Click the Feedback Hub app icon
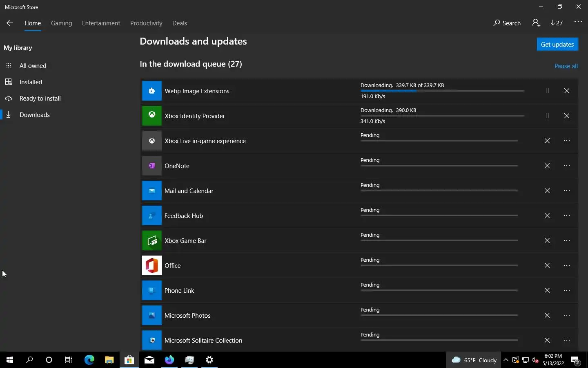Viewport: 588px width, 368px height. [152, 215]
